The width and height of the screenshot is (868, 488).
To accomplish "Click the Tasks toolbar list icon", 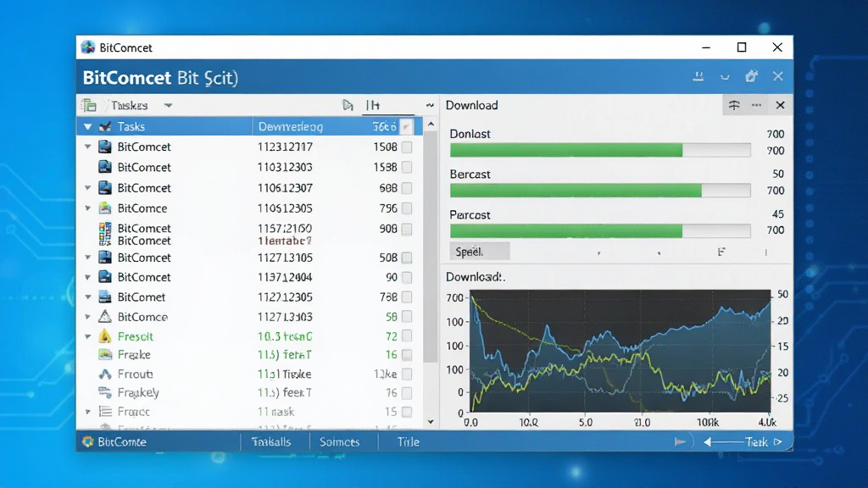I will point(89,105).
